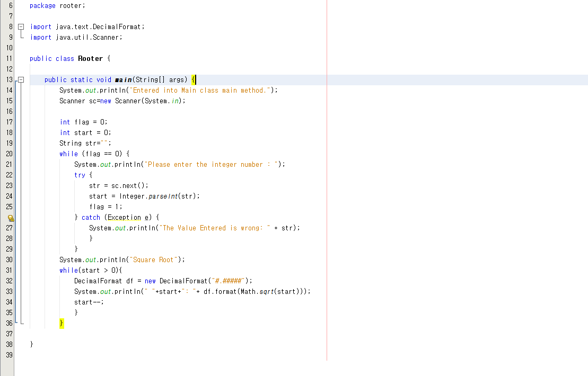
Task: Click the underlined "Exception" in the catch clause
Action: click(124, 217)
